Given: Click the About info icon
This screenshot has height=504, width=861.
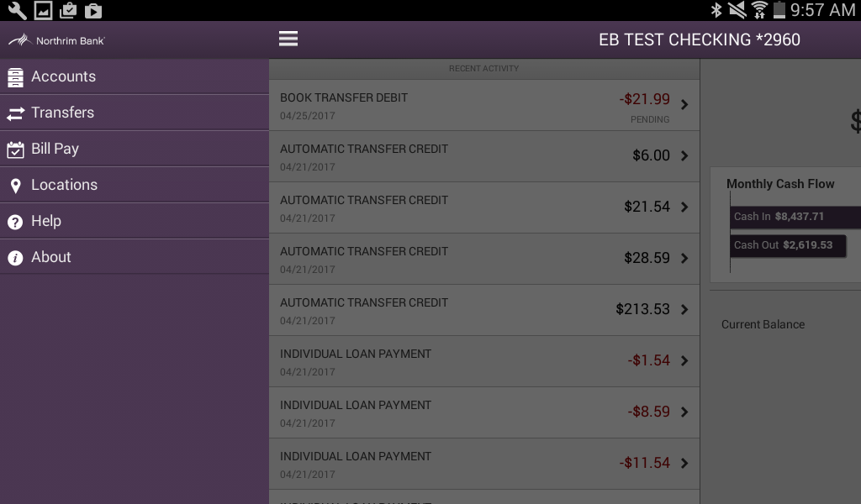Looking at the screenshot, I should pos(14,256).
